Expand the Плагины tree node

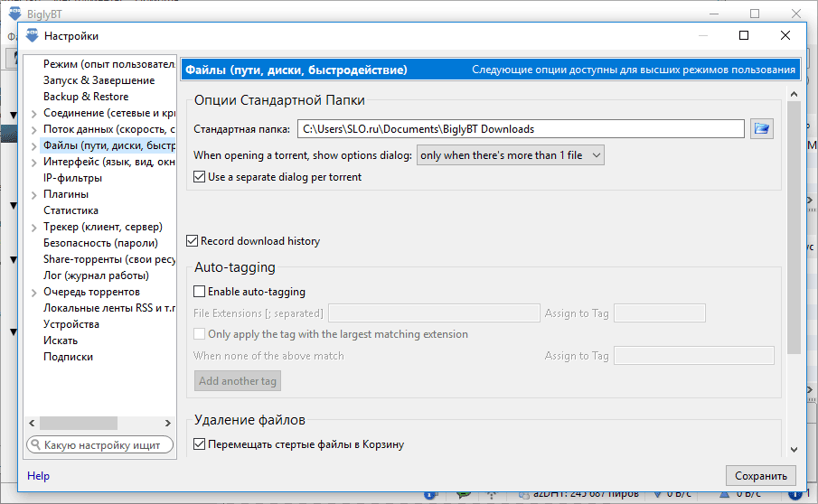(34, 195)
